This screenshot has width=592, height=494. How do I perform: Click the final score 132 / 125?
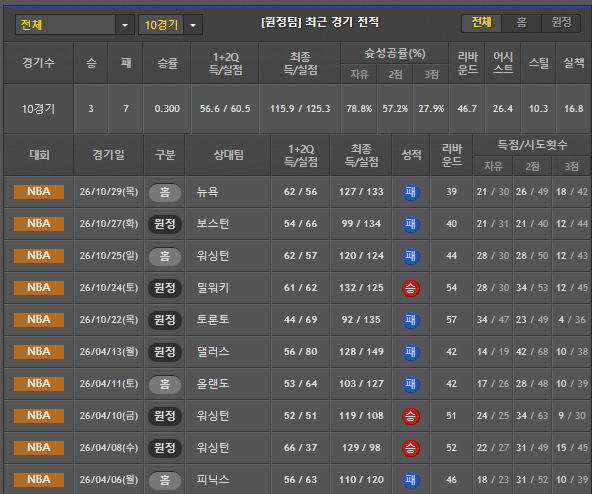pyautogui.click(x=361, y=288)
